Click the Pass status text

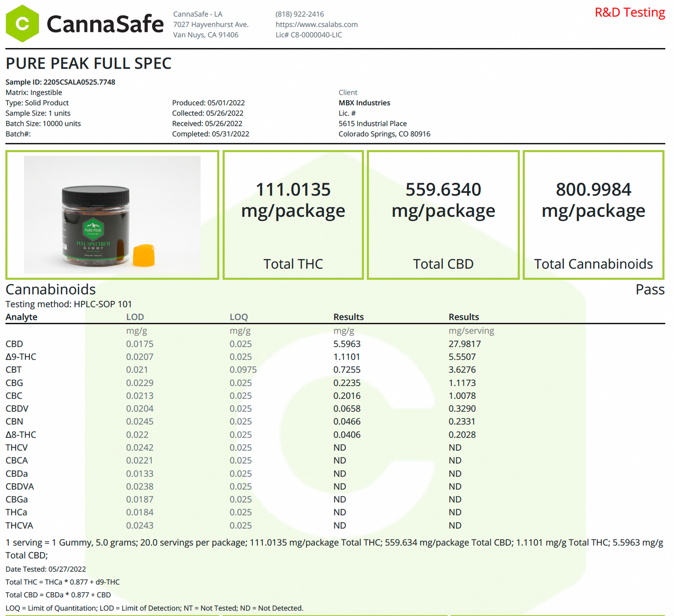pyautogui.click(x=650, y=290)
